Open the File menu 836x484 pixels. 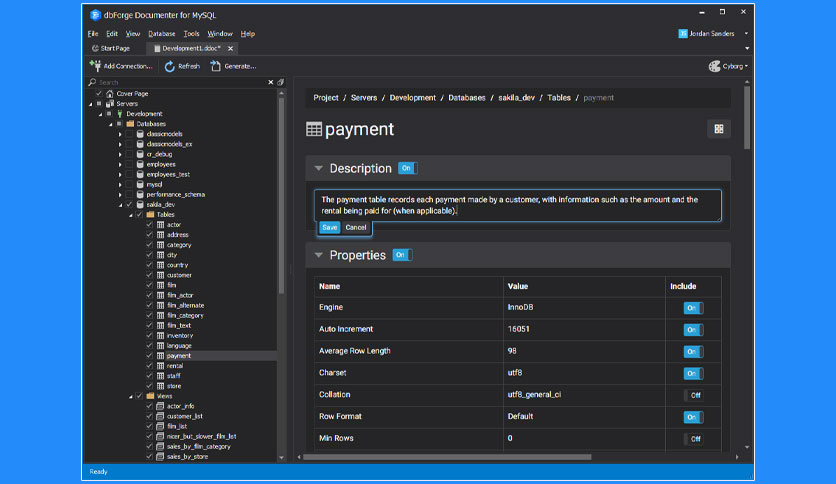click(93, 34)
